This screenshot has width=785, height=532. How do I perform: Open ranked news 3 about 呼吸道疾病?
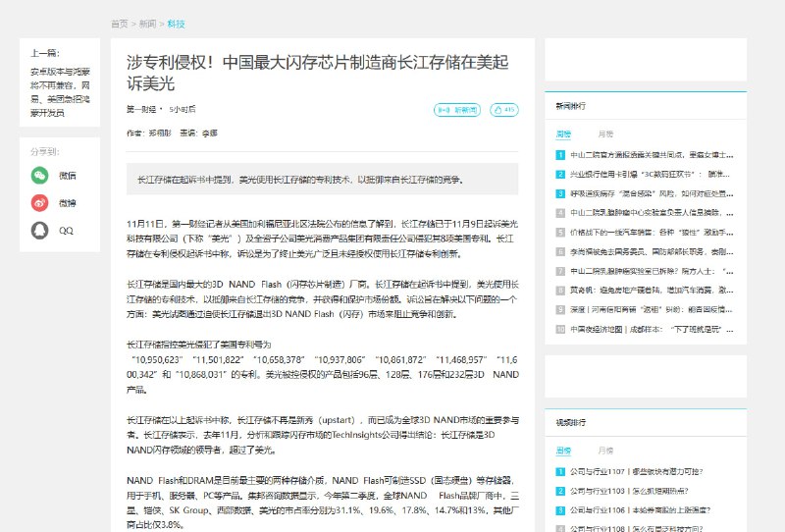[x=652, y=194]
